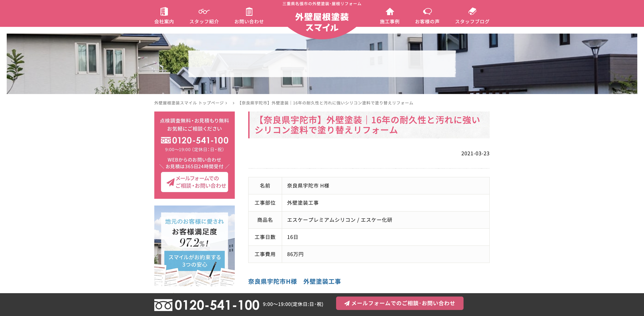Click the free-dial icon in sidebar phone box
Image resolution: width=644 pixels, height=316 pixels.
(x=166, y=140)
